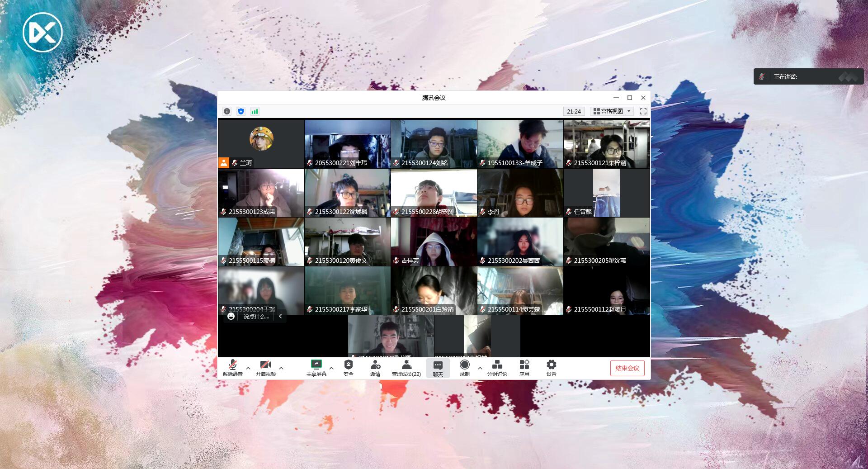Start recording the meeting (录制)
This screenshot has height=469, width=868.
coord(464,368)
